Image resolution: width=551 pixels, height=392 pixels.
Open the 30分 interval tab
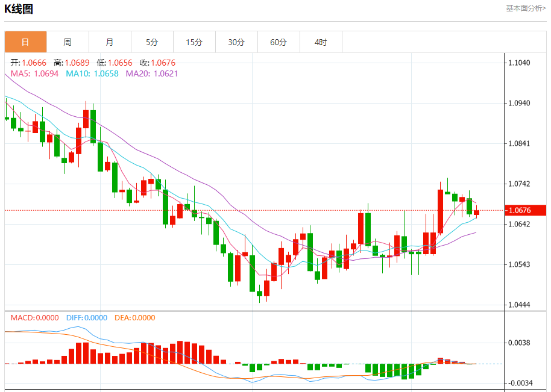point(236,42)
